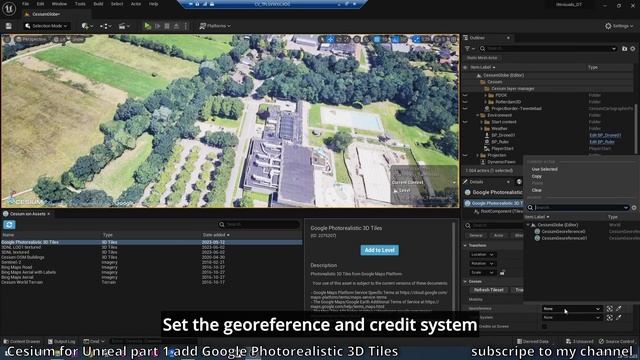Choose Use Selected in the popup menu
This screenshot has width=640, height=360.
(544, 169)
